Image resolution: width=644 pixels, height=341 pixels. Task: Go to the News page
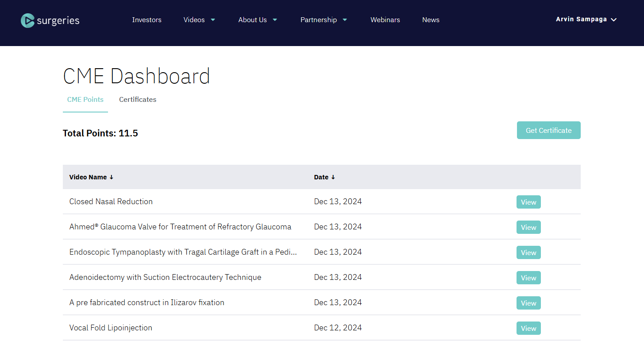point(431,20)
